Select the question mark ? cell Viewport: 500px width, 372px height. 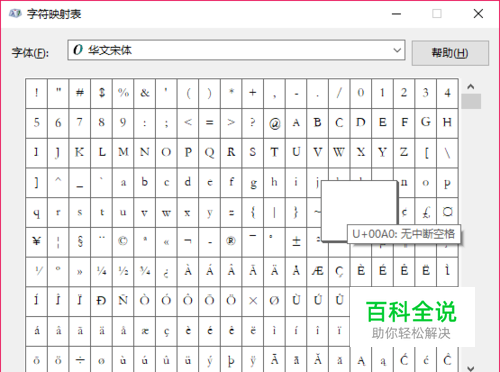click(253, 123)
